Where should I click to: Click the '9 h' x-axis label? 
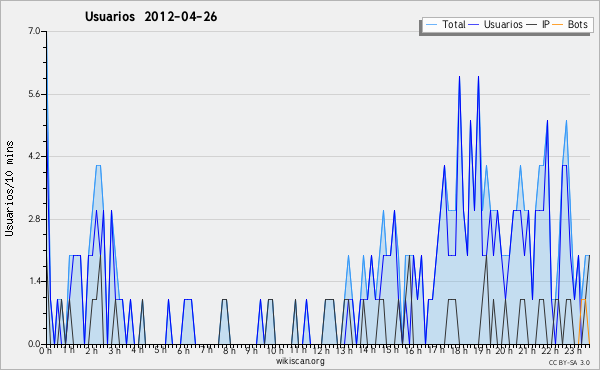click(x=251, y=351)
